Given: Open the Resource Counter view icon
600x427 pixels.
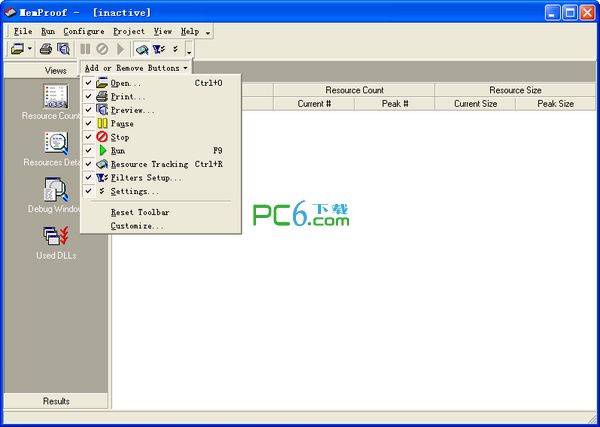Looking at the screenshot, I should click(55, 97).
